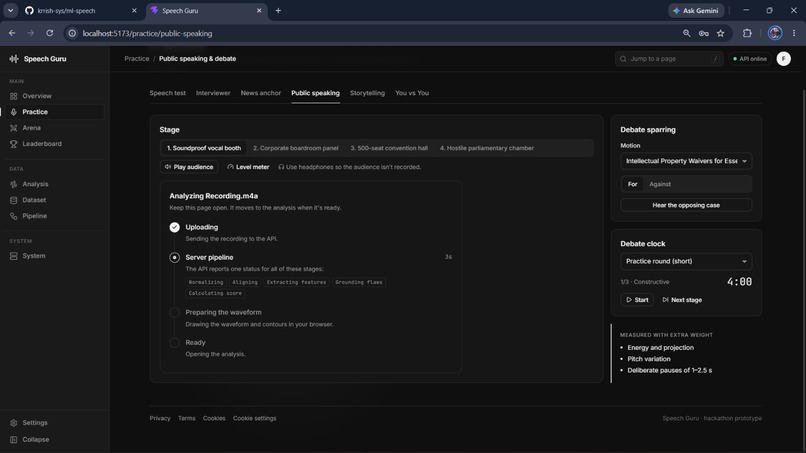Screen dimensions: 806x453
Task: Open Cookie settings footer link
Action: (x=254, y=419)
